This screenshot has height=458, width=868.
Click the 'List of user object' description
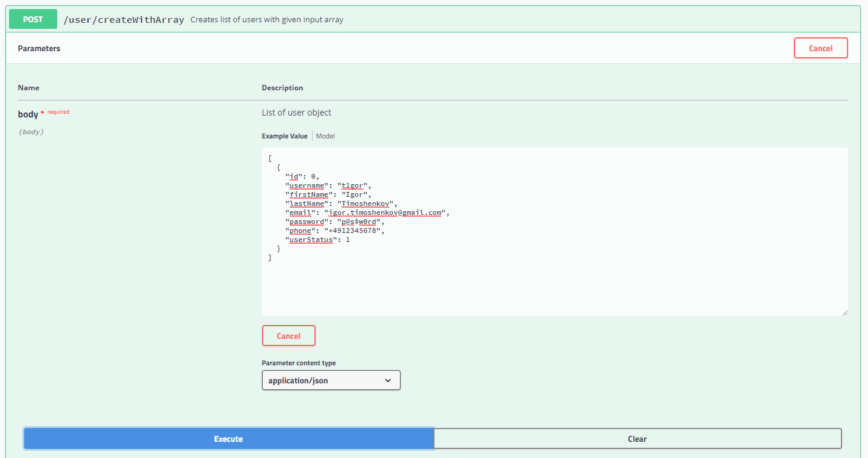click(296, 113)
